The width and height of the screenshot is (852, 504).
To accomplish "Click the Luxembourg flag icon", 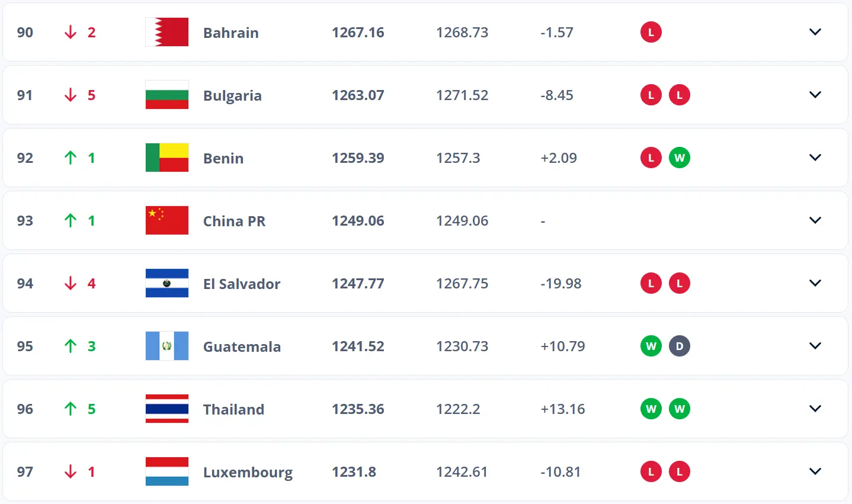I will pos(167,471).
